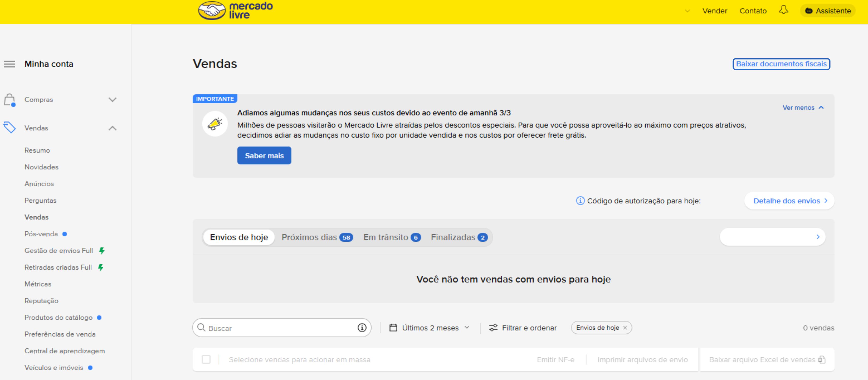The image size is (868, 380).
Task: Click the Baixar documentos fiscais link
Action: 781,64
